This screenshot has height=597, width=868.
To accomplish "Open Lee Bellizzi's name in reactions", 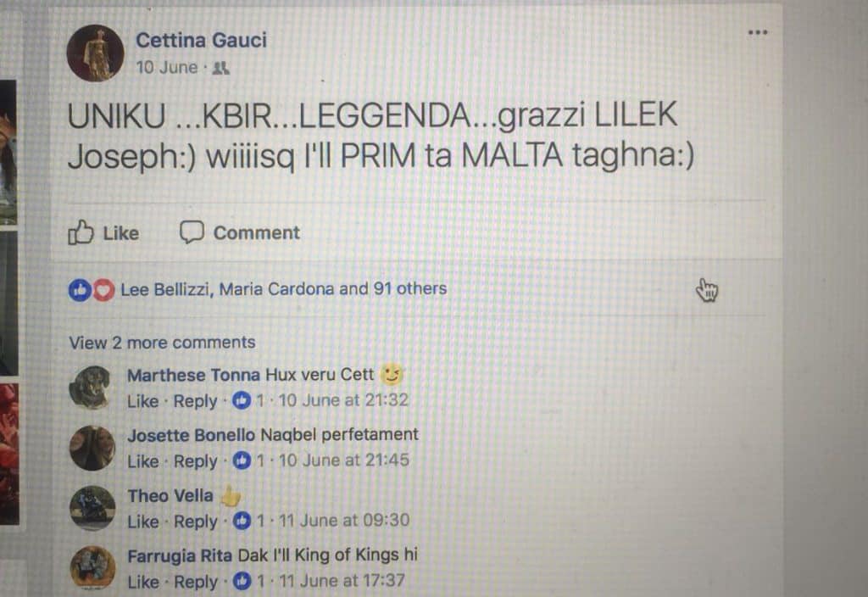I will 165,289.
